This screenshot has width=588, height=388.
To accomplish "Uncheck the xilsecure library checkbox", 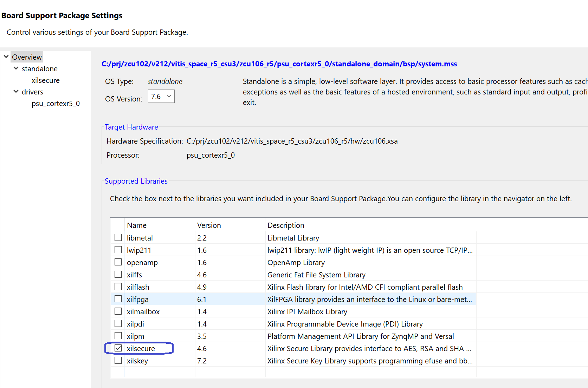I will (x=118, y=348).
